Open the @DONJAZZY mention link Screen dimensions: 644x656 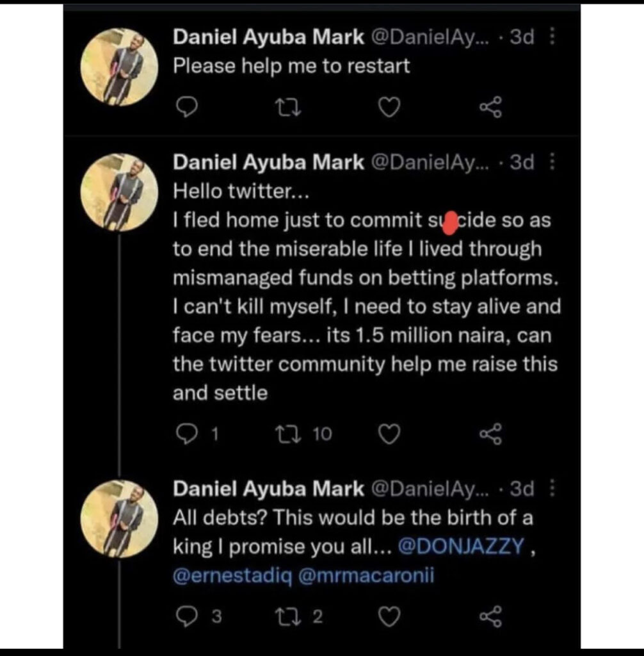[461, 546]
